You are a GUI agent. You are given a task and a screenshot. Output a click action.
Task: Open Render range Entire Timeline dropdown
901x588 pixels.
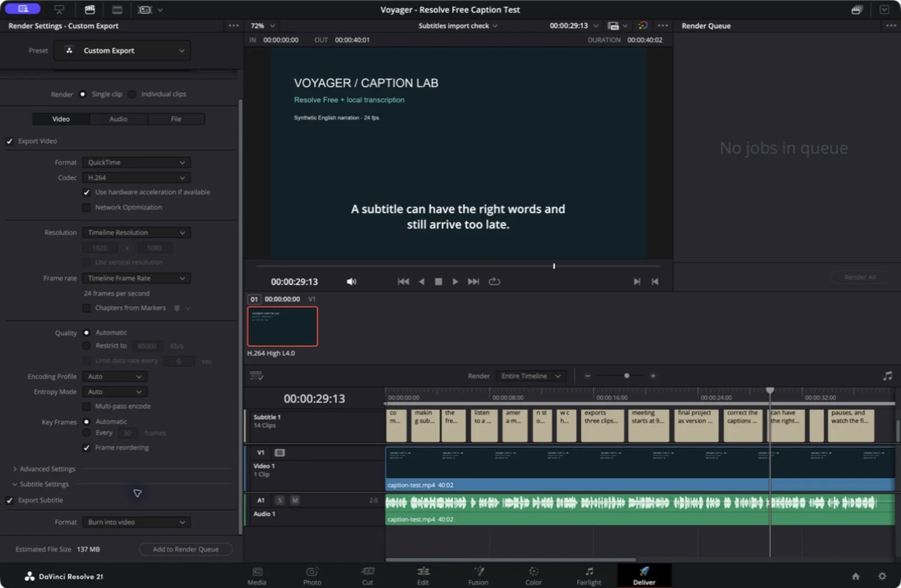pyautogui.click(x=530, y=376)
